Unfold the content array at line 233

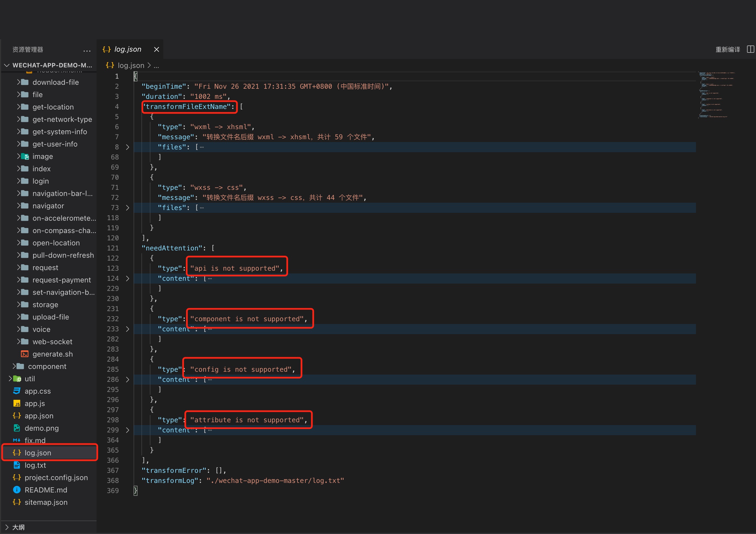click(x=128, y=329)
